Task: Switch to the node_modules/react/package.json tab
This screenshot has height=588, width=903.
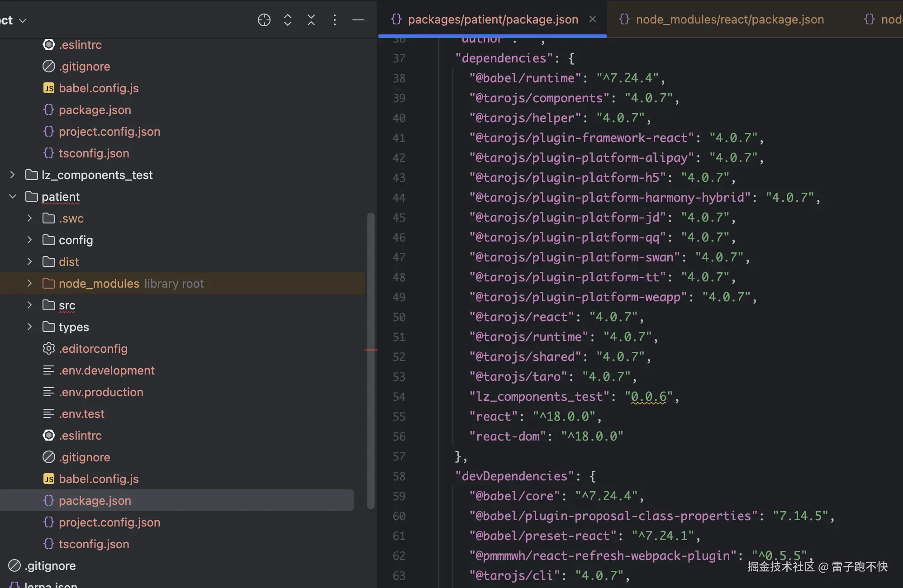Action: coord(729,19)
